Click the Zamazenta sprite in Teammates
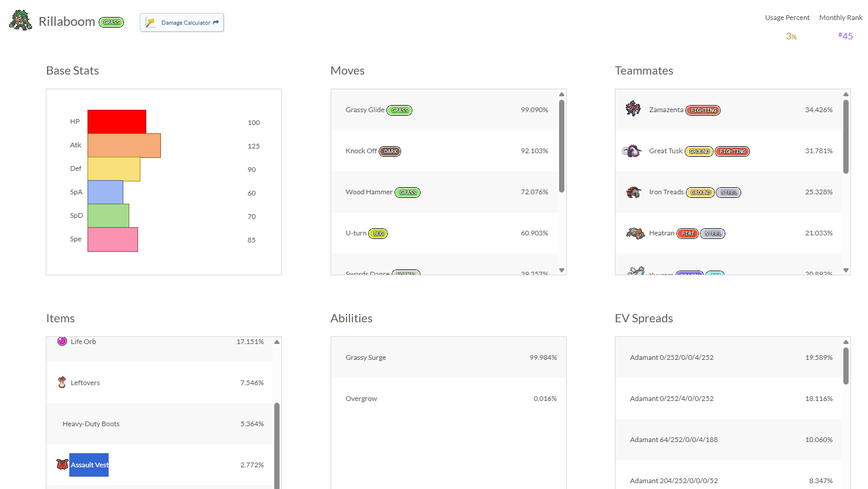Image resolution: width=868 pixels, height=489 pixels. pos(633,109)
